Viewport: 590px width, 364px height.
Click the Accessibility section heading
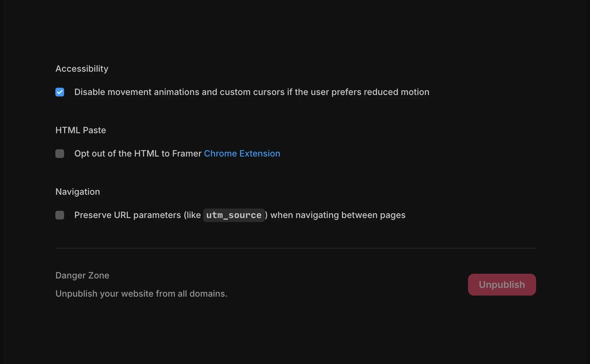(x=82, y=69)
